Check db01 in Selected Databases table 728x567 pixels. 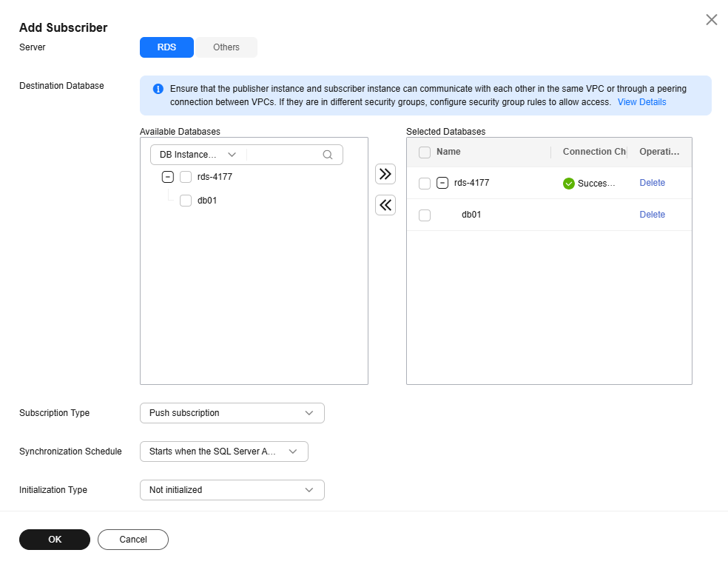point(425,215)
